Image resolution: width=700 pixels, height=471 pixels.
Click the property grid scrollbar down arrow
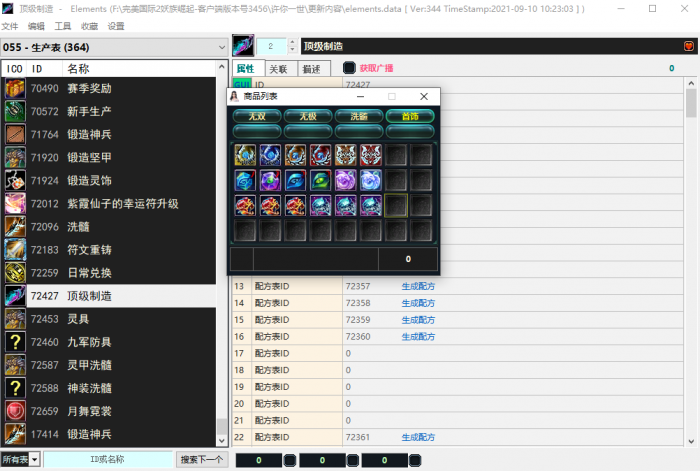691,441
